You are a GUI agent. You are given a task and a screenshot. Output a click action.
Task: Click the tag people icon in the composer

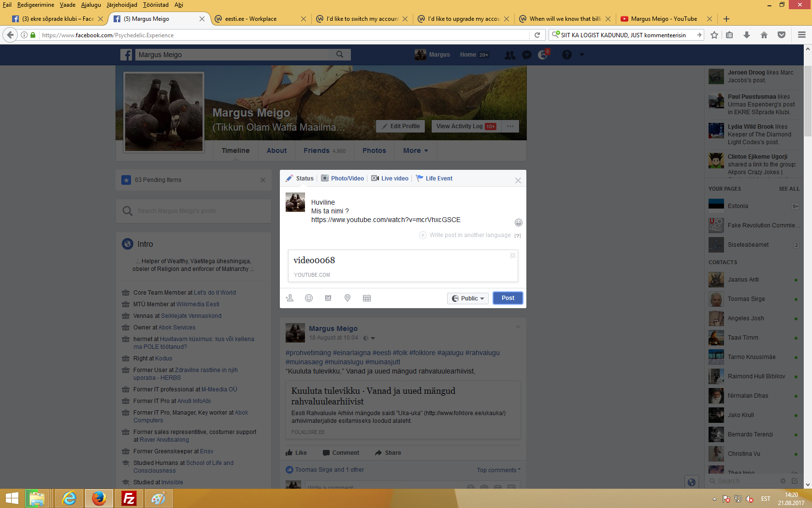(290, 298)
